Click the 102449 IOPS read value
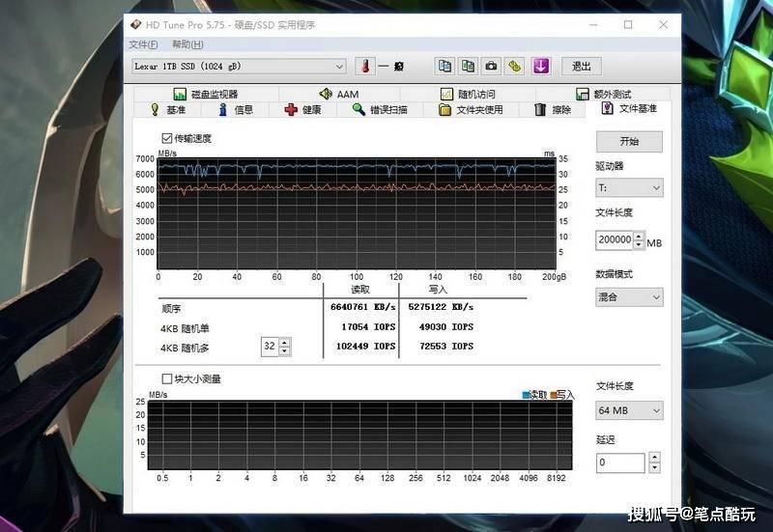 366,346
